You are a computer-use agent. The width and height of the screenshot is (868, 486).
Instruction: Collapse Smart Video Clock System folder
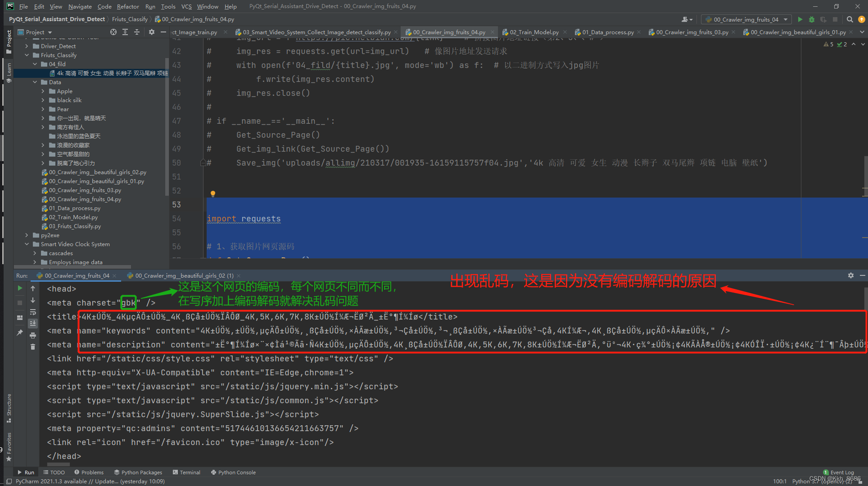(27, 244)
